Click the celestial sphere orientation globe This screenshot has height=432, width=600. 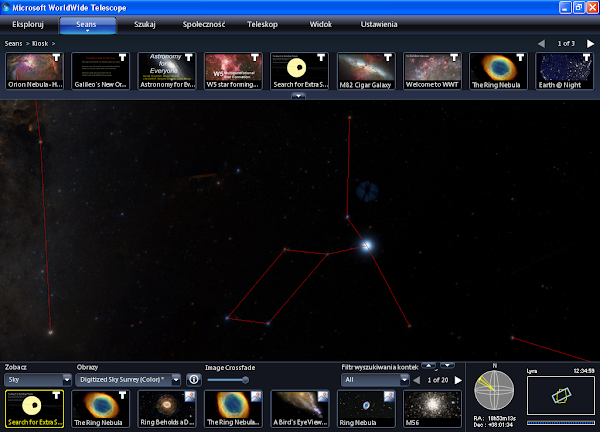pyautogui.click(x=494, y=390)
